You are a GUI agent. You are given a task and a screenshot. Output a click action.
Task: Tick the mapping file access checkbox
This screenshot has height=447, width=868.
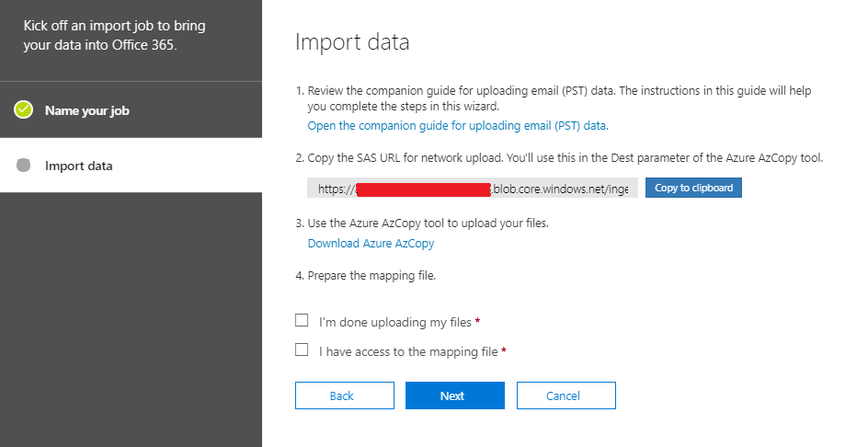click(x=302, y=350)
